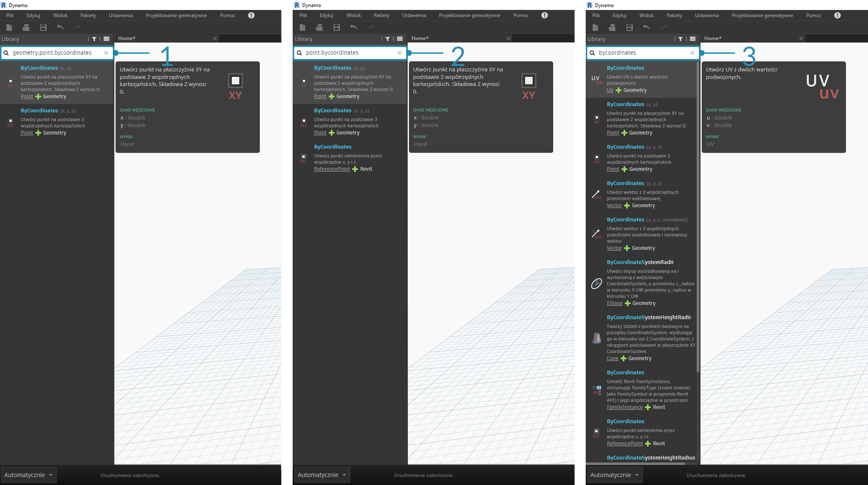Click vertical scrollbar of right window library results
Image resolution: width=868 pixels, height=485 pixels.
[x=698, y=217]
